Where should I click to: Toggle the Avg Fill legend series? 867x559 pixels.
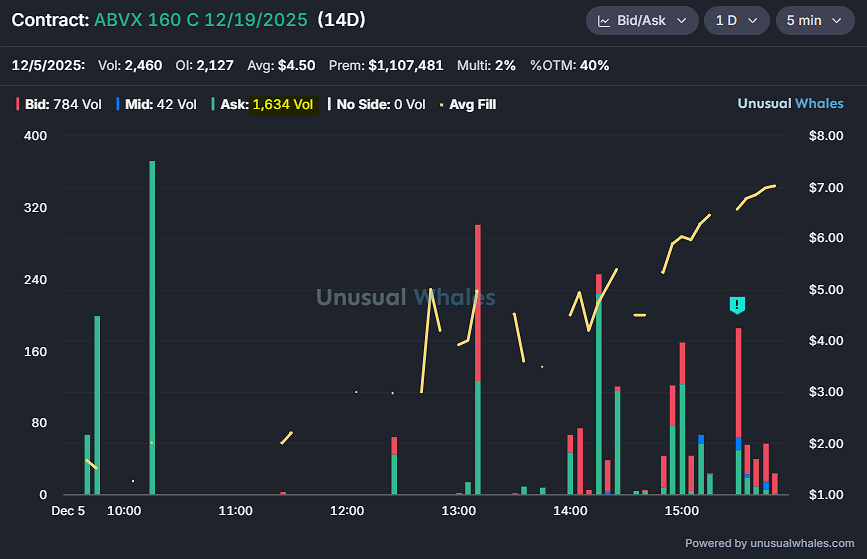pos(468,105)
